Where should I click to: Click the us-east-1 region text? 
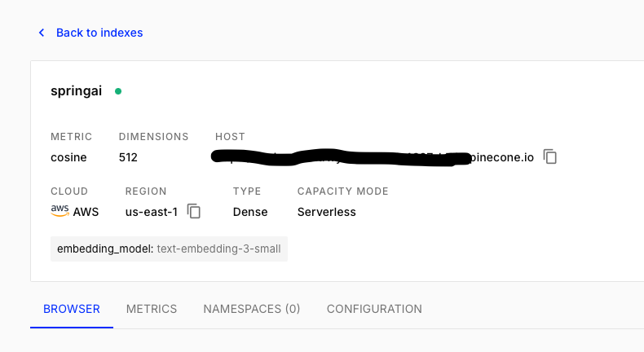(151, 212)
